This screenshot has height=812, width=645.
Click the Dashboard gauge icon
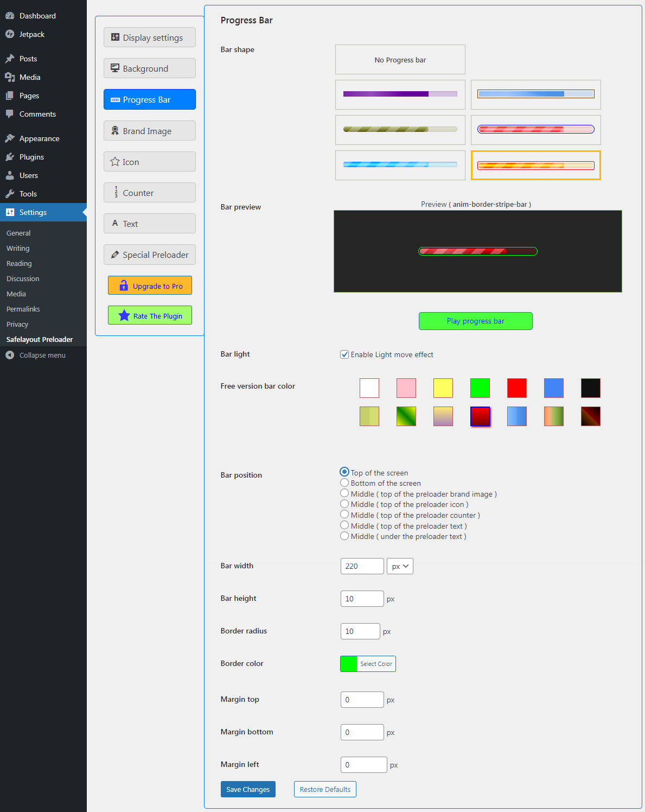[x=10, y=16]
